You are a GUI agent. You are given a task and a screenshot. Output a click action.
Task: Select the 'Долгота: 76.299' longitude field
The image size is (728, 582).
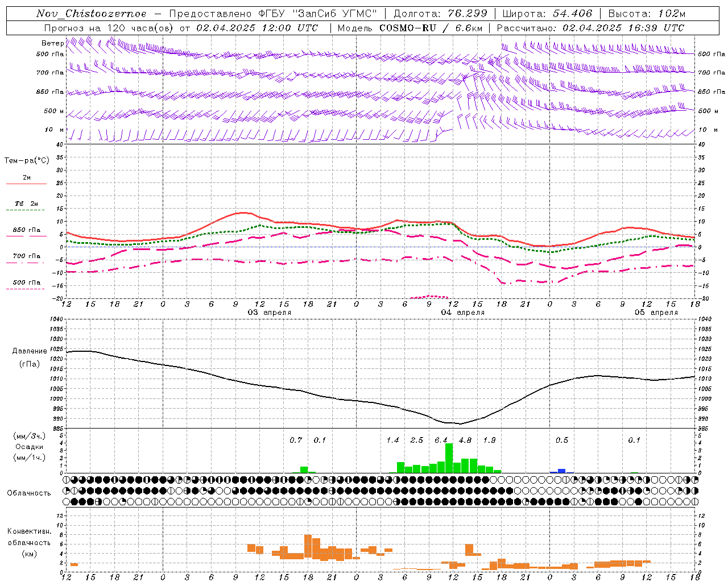point(440,14)
